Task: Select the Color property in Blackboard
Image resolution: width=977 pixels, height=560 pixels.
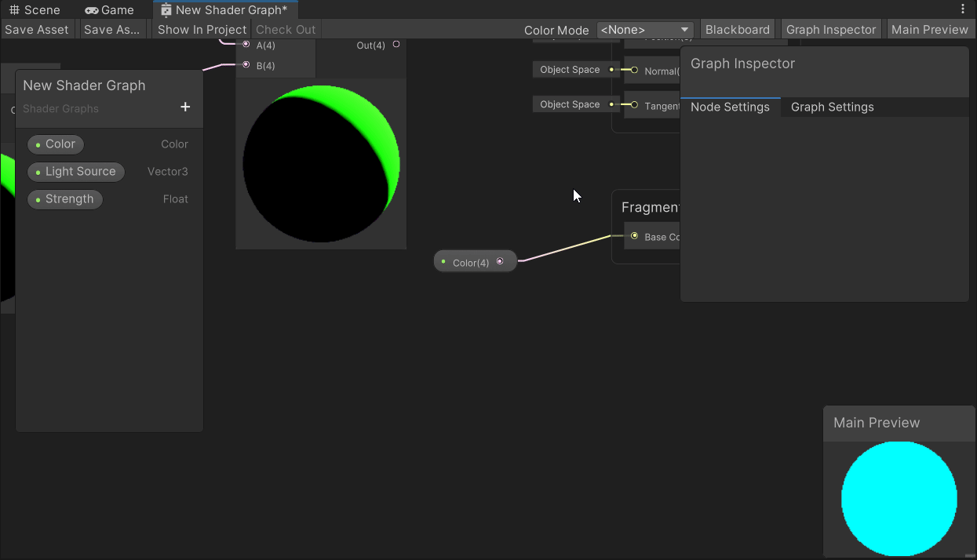Action: click(56, 144)
